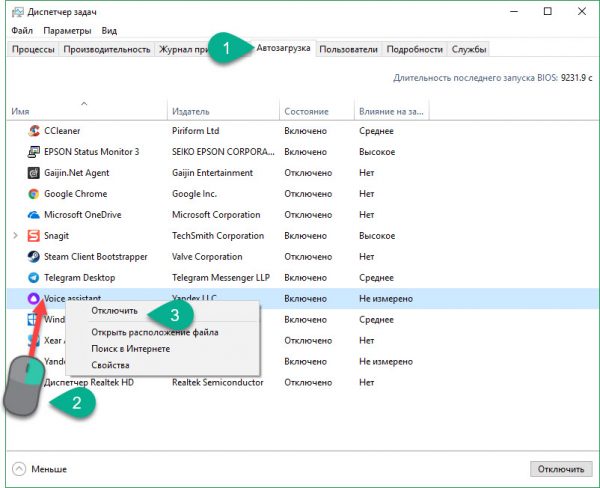Choose Открыть расположение файла
The width and height of the screenshot is (600, 488).
click(x=155, y=332)
